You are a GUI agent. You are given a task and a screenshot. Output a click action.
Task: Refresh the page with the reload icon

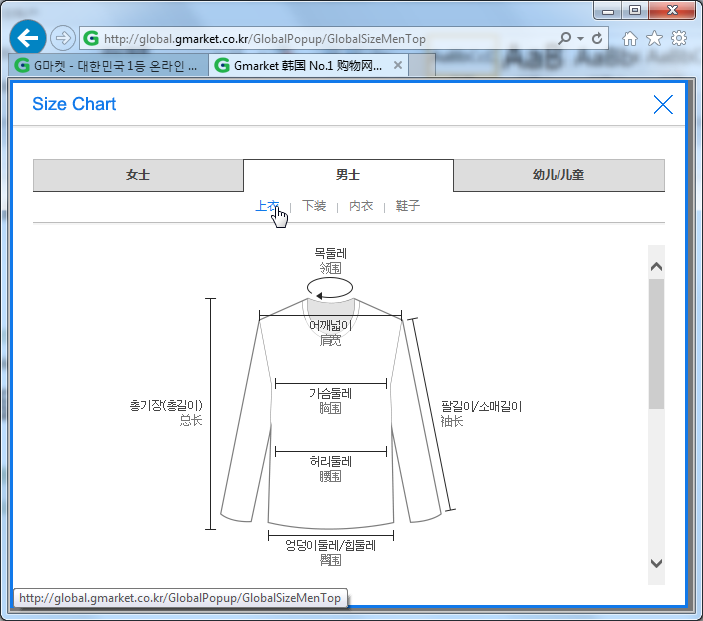[598, 39]
